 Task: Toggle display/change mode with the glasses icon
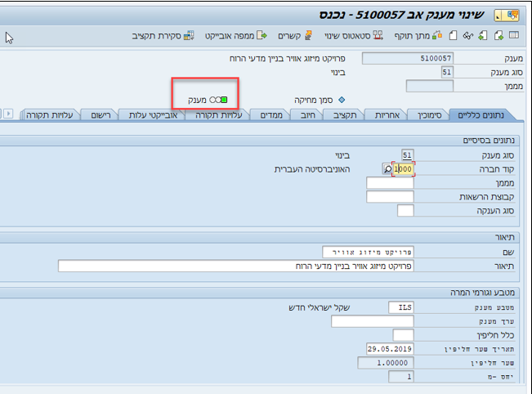tap(468, 36)
